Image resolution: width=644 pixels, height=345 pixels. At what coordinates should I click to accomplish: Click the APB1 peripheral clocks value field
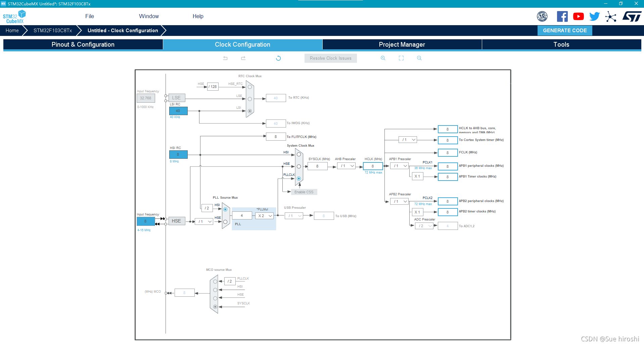[448, 166]
